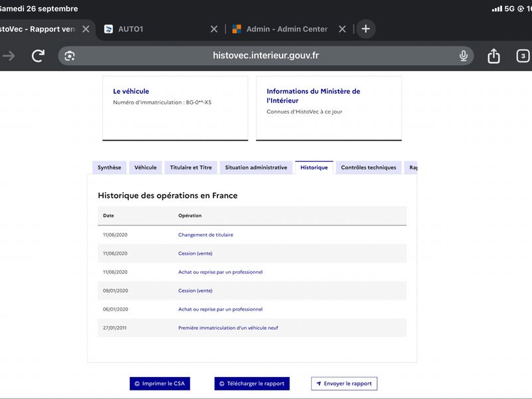The width and height of the screenshot is (532, 399).
Task: Open the Changement de titulaire operation link
Action: [x=205, y=235]
